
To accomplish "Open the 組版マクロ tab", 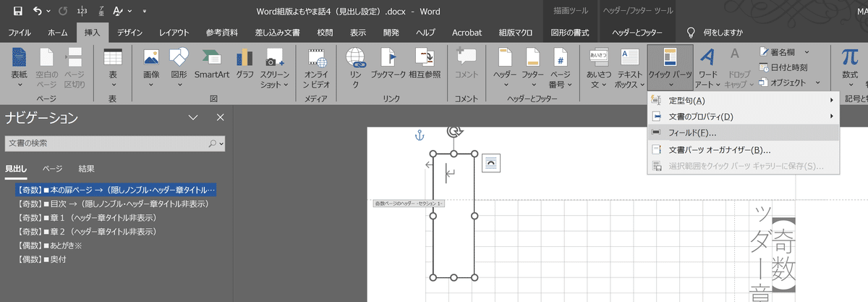I will (515, 33).
